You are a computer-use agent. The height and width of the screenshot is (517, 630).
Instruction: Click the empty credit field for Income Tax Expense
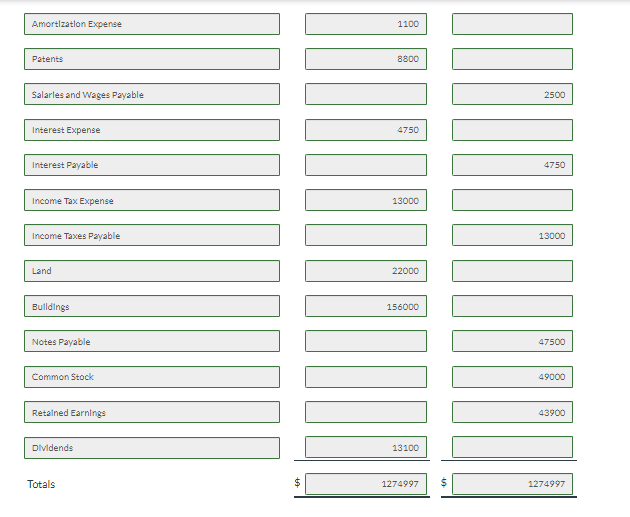pyautogui.click(x=512, y=200)
